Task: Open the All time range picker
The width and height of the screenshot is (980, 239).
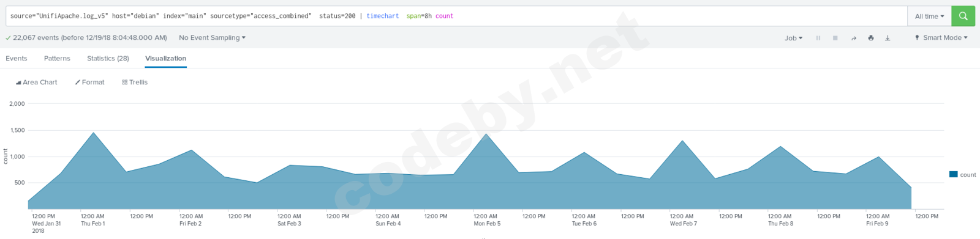Action: click(x=929, y=17)
